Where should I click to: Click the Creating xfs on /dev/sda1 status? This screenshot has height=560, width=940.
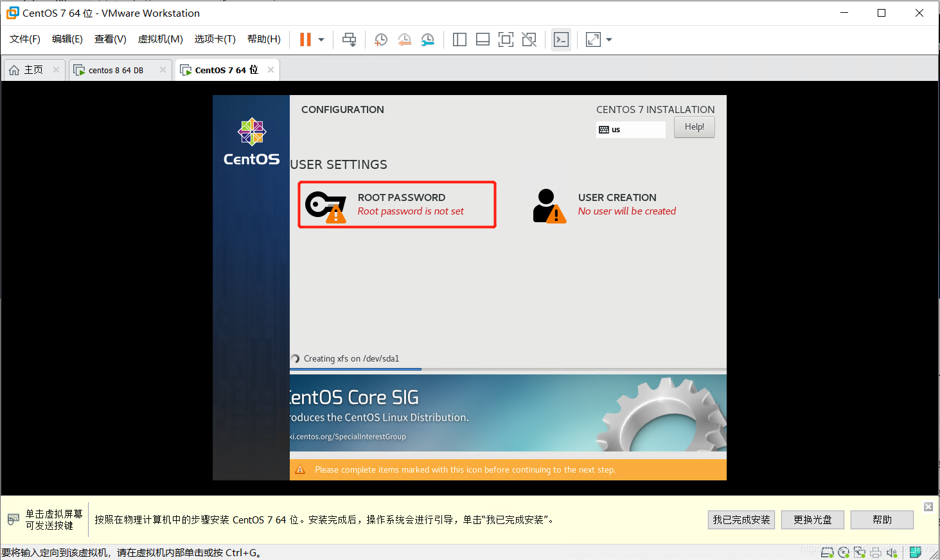pos(351,359)
